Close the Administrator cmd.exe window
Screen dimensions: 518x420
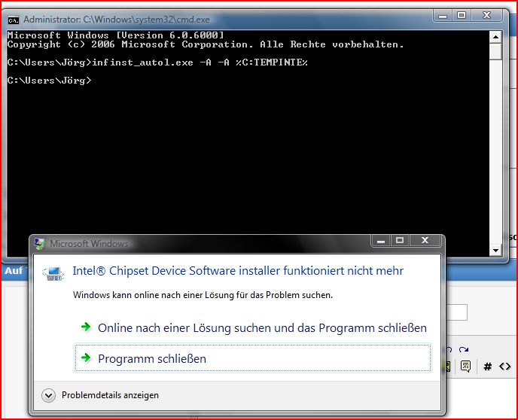[486, 15]
